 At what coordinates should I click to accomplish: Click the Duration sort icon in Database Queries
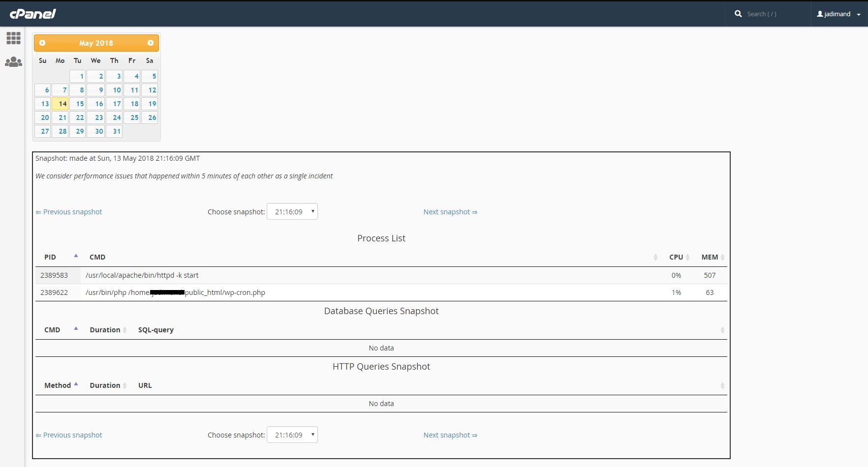[x=124, y=330]
